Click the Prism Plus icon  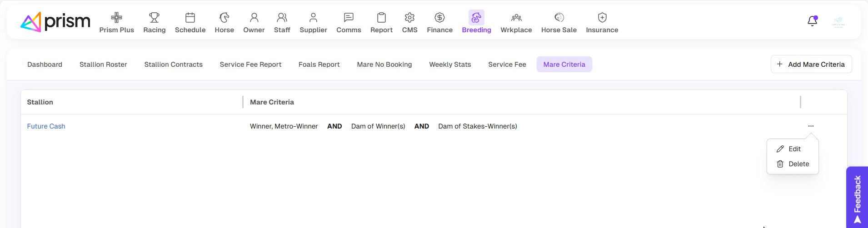[117, 18]
